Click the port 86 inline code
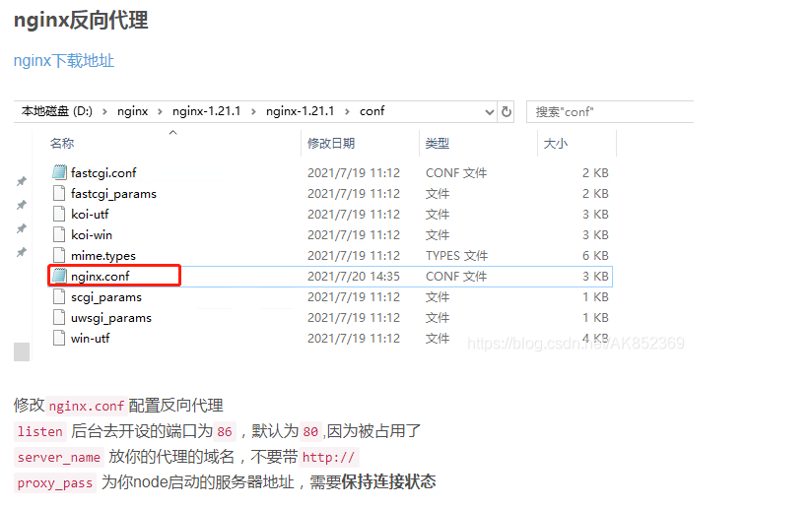 [x=225, y=431]
